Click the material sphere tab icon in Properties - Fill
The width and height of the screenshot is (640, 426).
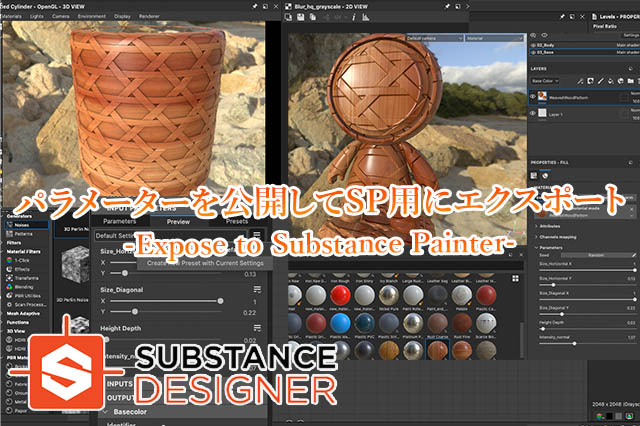tap(545, 175)
